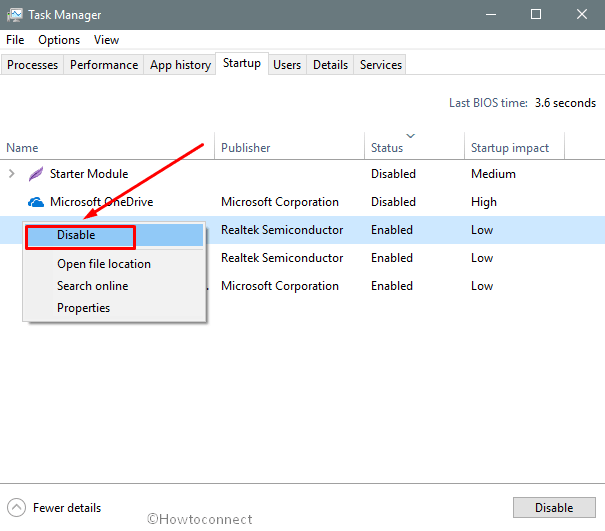
Task: Click the last row's Enabled status
Action: 392,286
